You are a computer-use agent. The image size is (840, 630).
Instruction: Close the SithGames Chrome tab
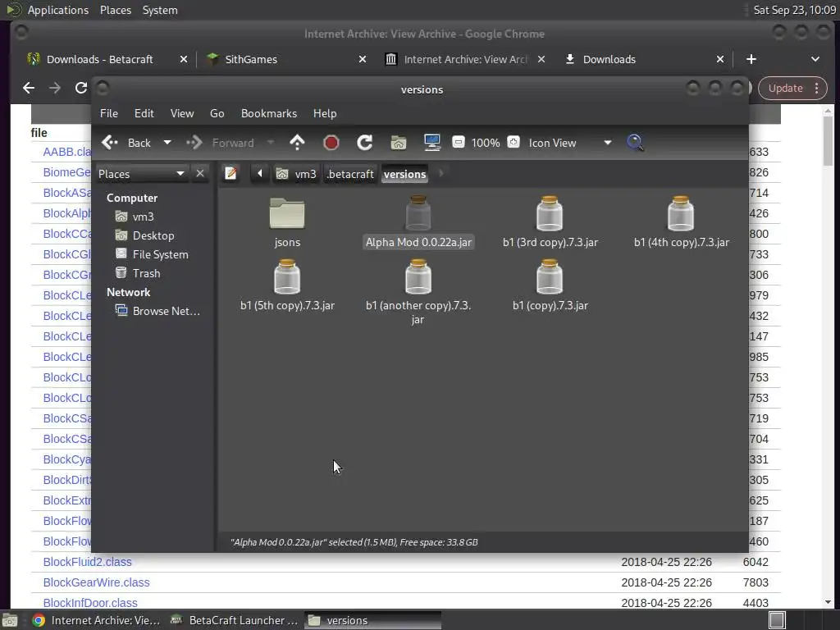[363, 59]
